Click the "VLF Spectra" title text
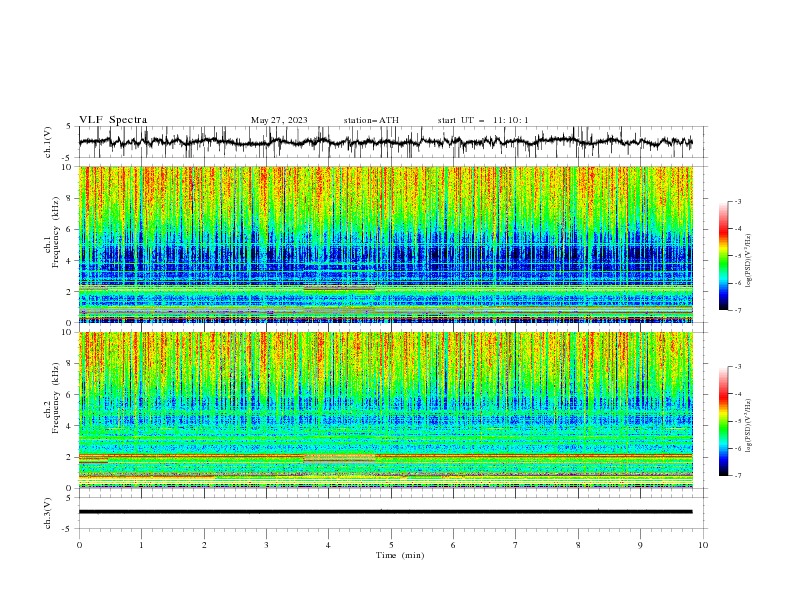Image resolution: width=792 pixels, height=612 pixels. 113,120
